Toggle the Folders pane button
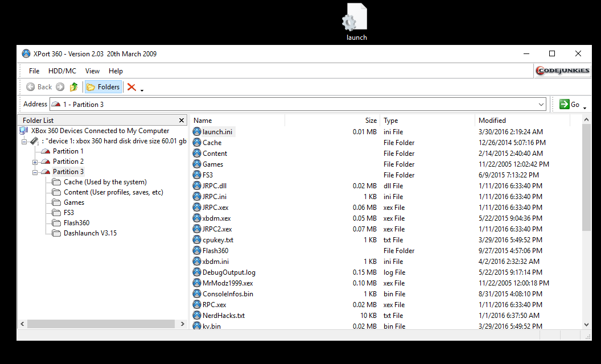The height and width of the screenshot is (364, 601). 103,87
